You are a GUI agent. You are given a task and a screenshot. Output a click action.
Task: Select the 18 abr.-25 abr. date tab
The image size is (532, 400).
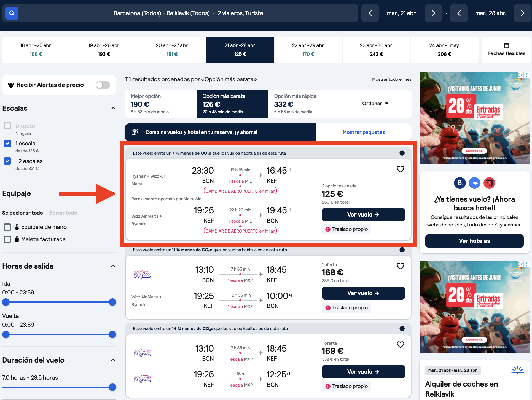[36, 50]
